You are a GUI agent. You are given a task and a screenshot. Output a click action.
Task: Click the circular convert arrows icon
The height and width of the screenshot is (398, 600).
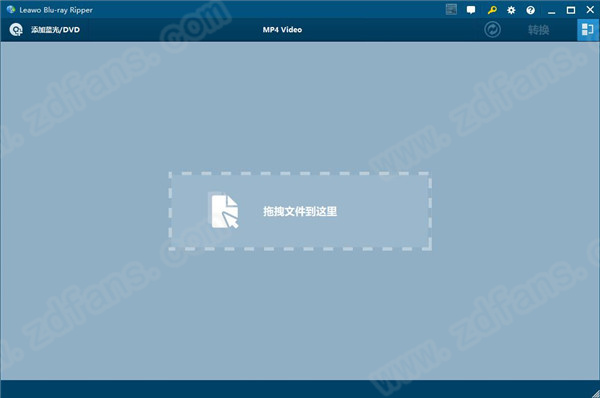coord(492,29)
